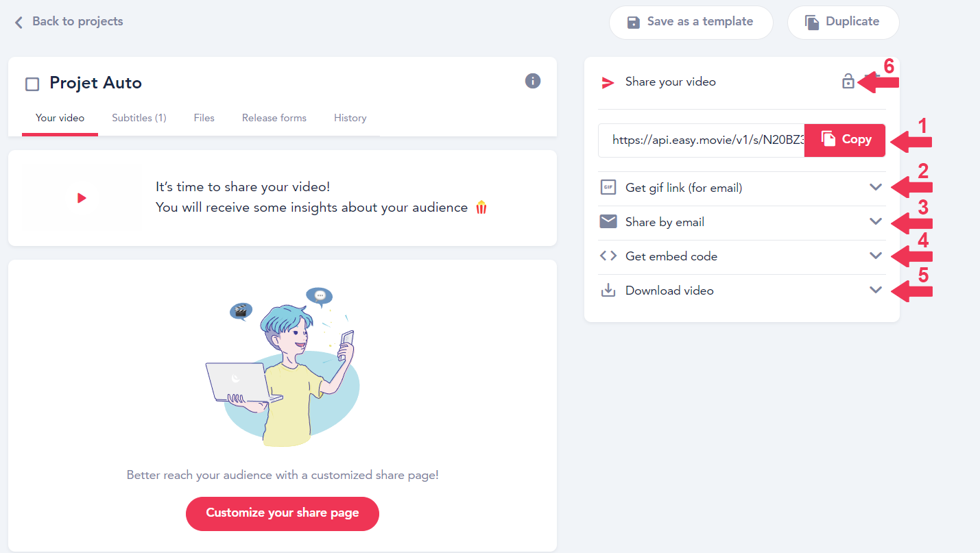The image size is (980, 553).
Task: Switch to the Subtitles (1) tab
Action: [x=139, y=118]
